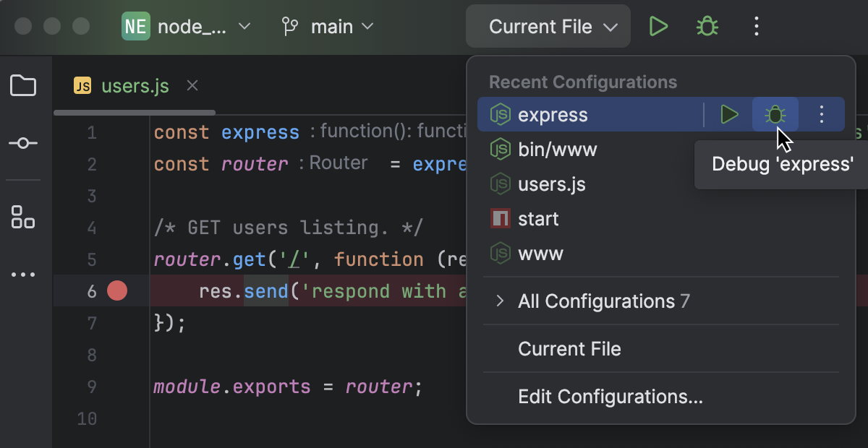
Task: Open the Commit tool window
Action: 23,142
